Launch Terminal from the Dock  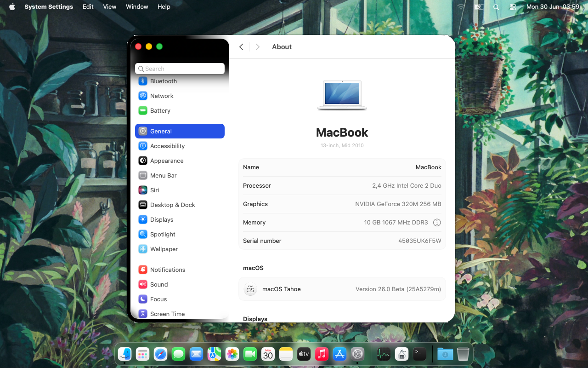click(419, 354)
